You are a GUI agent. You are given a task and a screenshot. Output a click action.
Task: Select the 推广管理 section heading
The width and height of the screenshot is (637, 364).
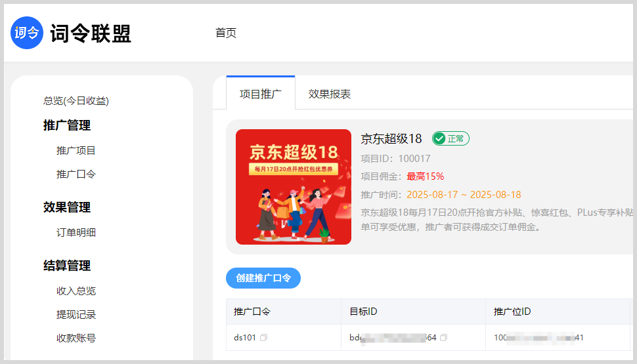point(67,125)
